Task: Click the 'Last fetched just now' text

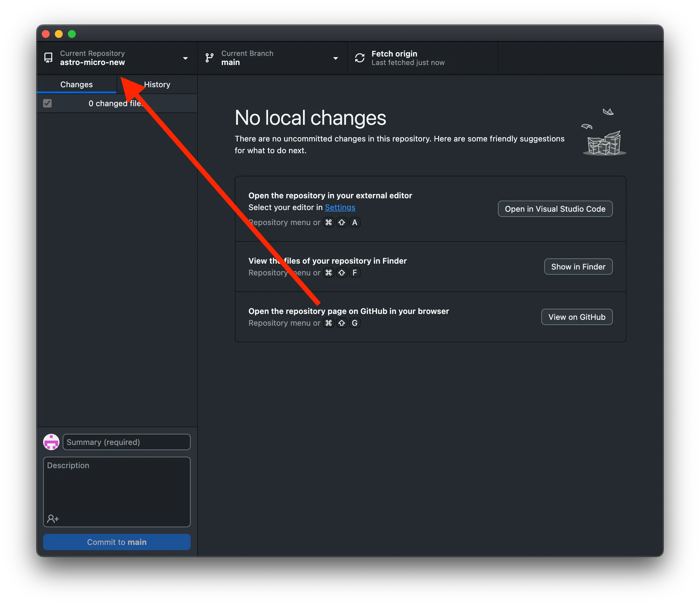Action: tap(408, 62)
